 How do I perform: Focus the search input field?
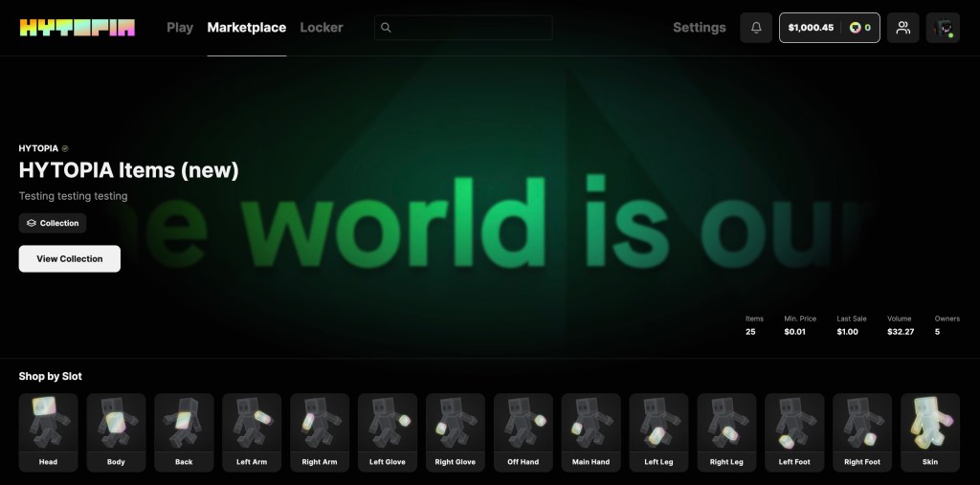coord(469,28)
